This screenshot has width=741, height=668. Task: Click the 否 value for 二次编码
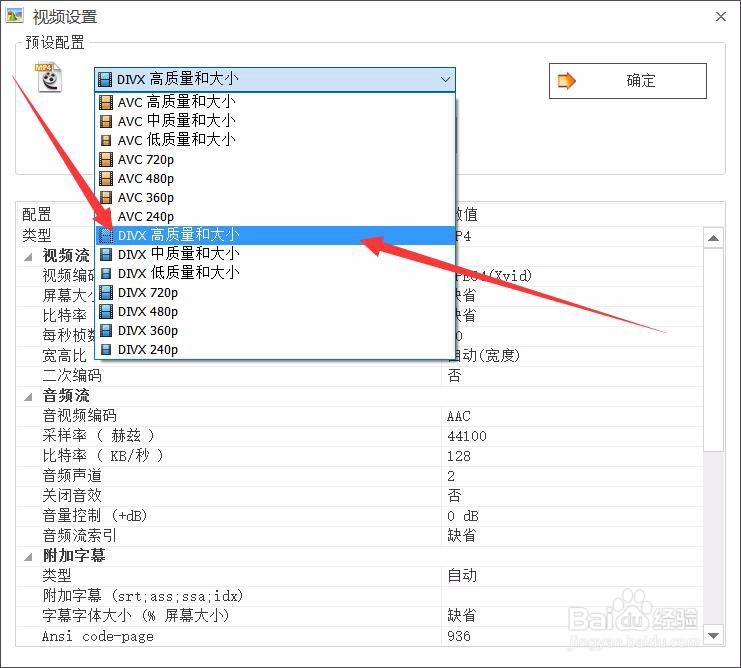point(454,376)
